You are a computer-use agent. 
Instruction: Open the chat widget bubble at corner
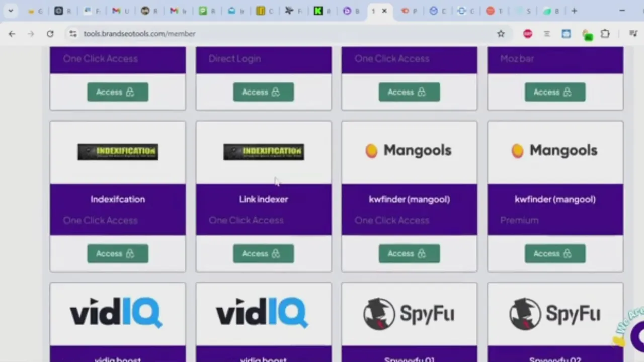coord(637,336)
